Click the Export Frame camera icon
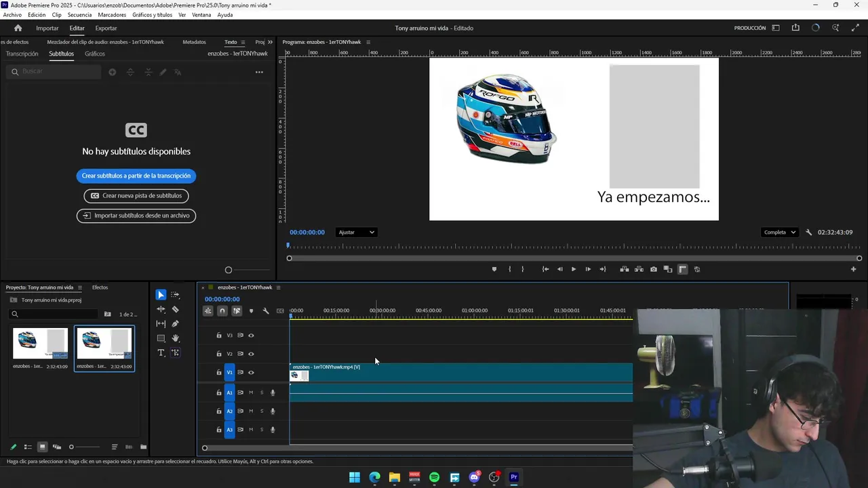 (654, 269)
